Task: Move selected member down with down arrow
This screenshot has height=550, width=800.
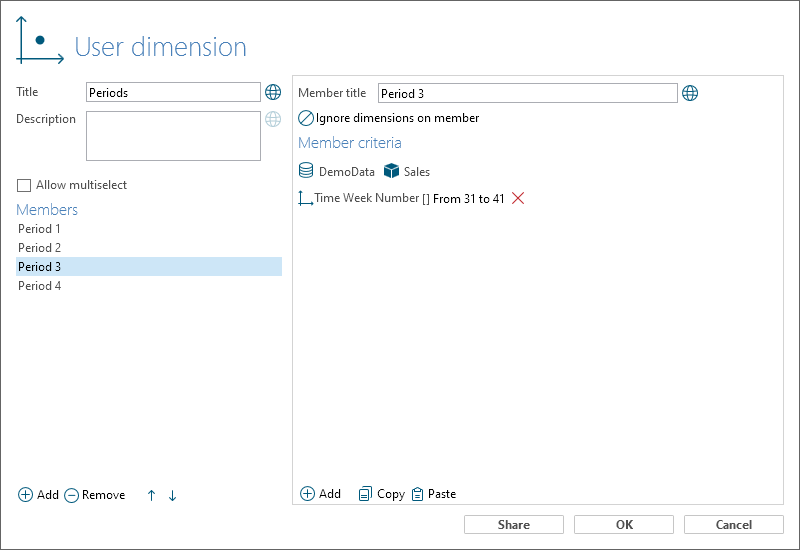Action: tap(172, 495)
